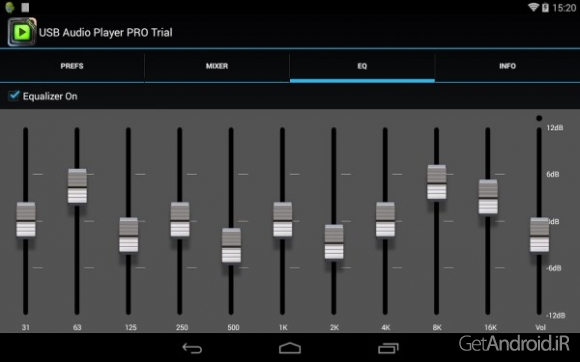Click the 250 frequency label

click(182, 327)
